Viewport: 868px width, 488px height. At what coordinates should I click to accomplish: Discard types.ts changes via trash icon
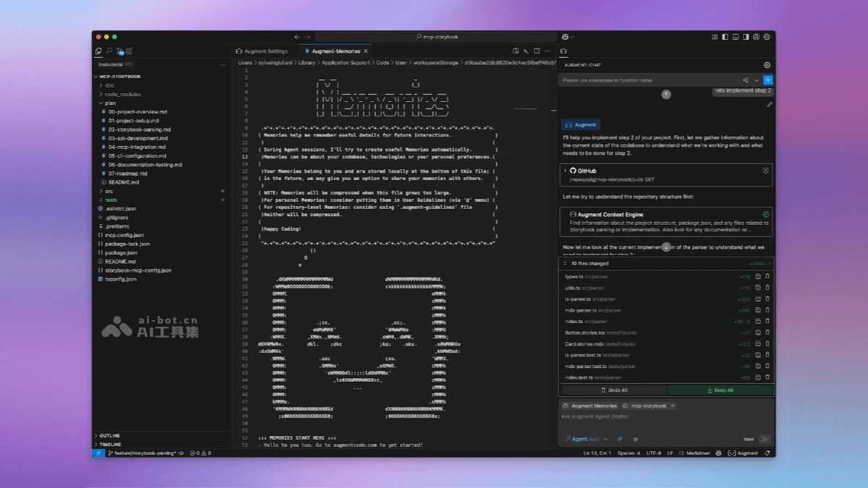pyautogui.click(x=767, y=276)
